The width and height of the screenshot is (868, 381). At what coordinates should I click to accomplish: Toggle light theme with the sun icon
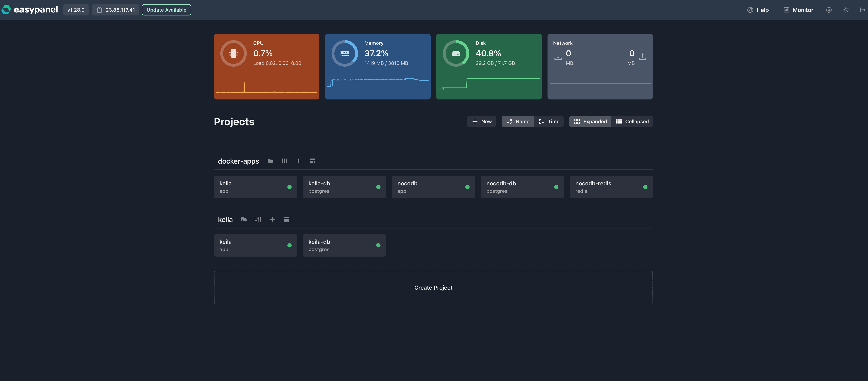(x=845, y=10)
